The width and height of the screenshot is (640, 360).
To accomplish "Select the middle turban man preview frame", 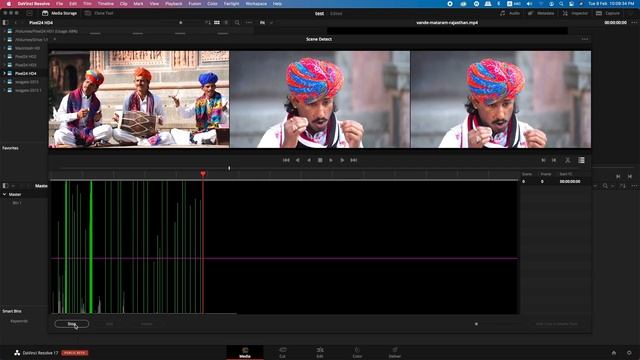I will click(x=320, y=99).
